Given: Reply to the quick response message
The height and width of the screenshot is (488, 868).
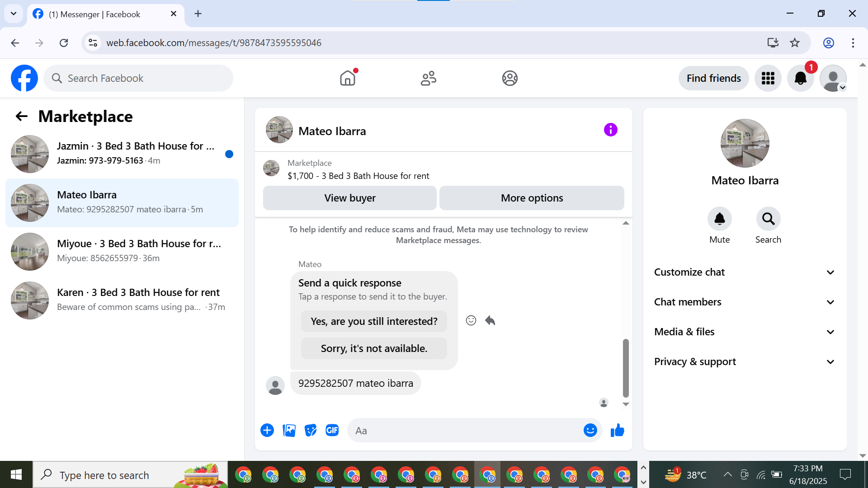Looking at the screenshot, I should [490, 320].
